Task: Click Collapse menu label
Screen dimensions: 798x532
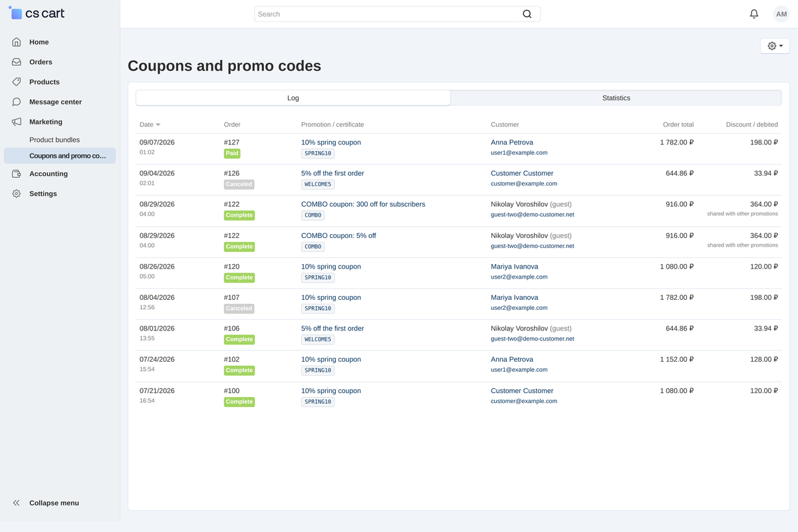Action: pos(54,503)
